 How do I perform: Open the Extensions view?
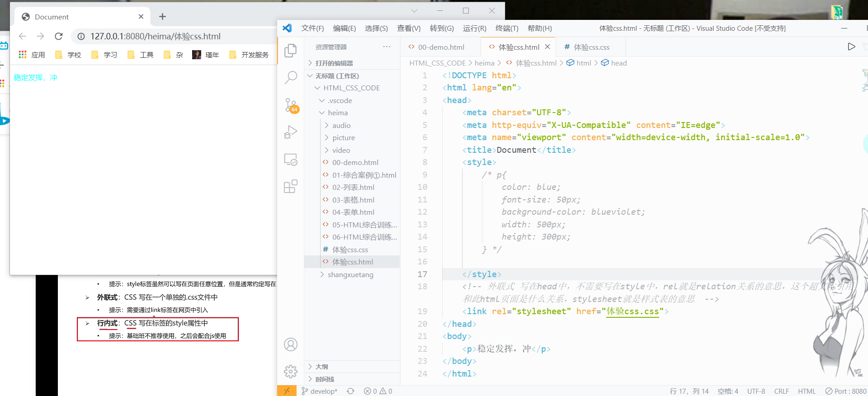click(x=291, y=186)
